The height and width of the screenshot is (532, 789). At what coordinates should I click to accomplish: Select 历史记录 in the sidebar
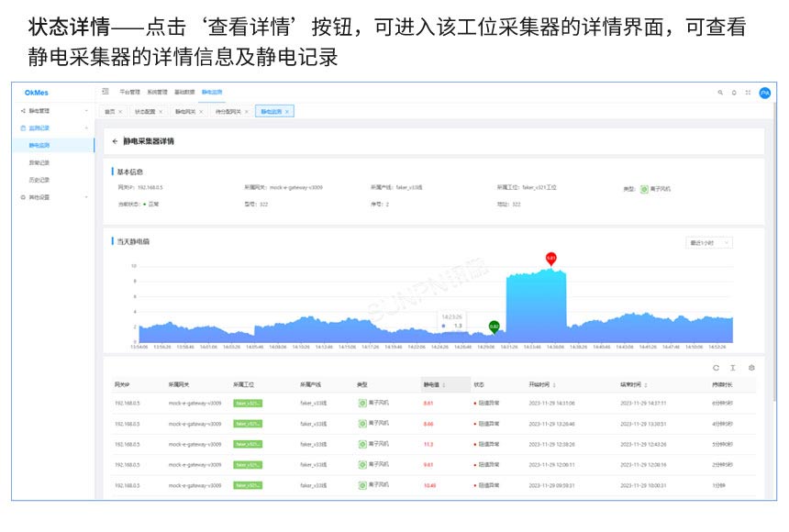click(x=44, y=178)
